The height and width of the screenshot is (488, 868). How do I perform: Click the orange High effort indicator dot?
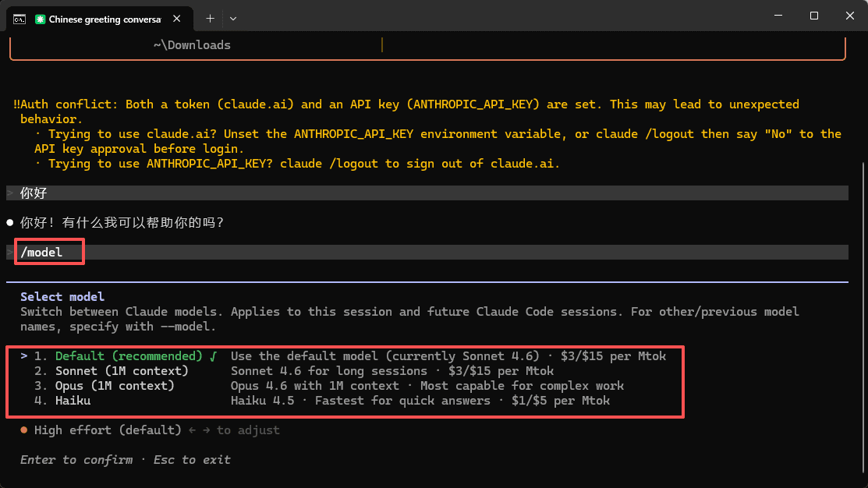tap(24, 430)
